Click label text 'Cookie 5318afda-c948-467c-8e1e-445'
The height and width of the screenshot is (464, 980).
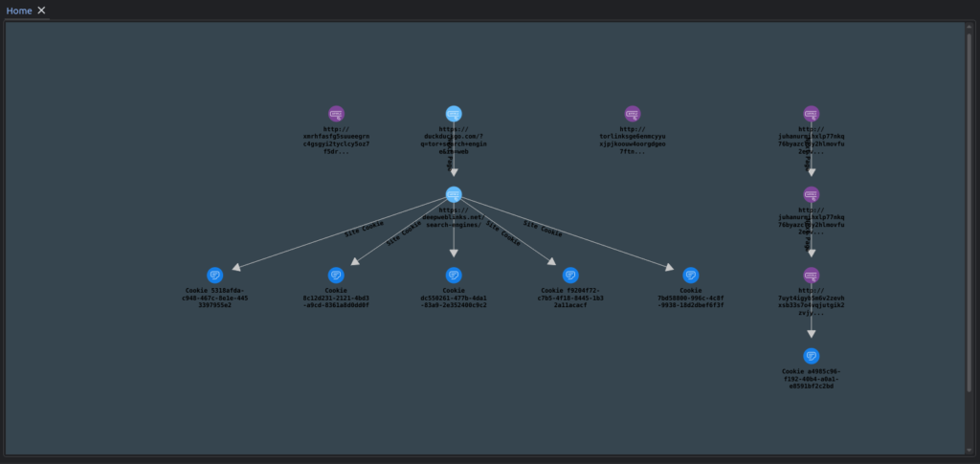pos(215,298)
